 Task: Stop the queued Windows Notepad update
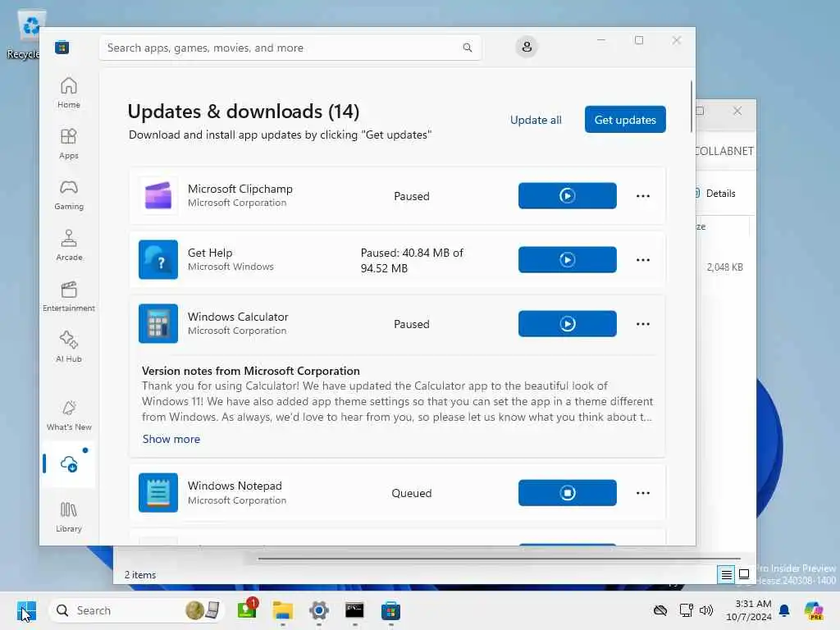(x=568, y=493)
